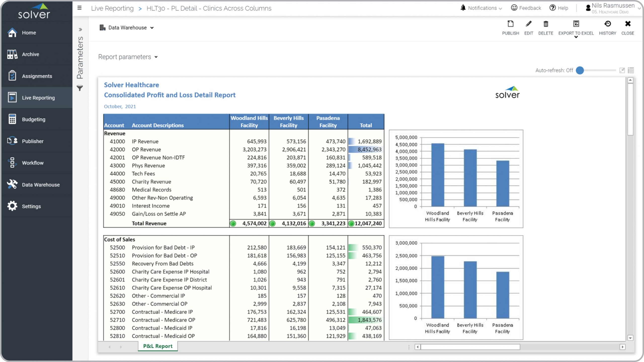Click the Parameters filter funnel icon
Screen dimensions: 644x362
tap(80, 88)
